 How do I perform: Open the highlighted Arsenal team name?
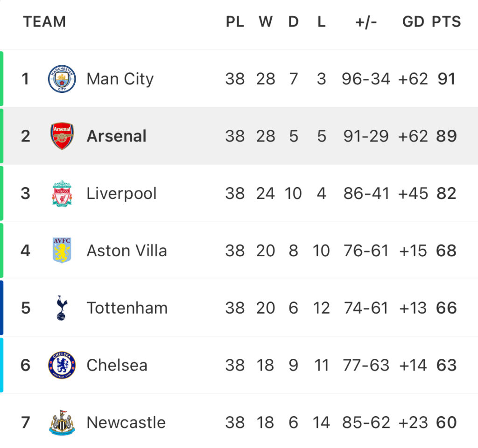[117, 136]
